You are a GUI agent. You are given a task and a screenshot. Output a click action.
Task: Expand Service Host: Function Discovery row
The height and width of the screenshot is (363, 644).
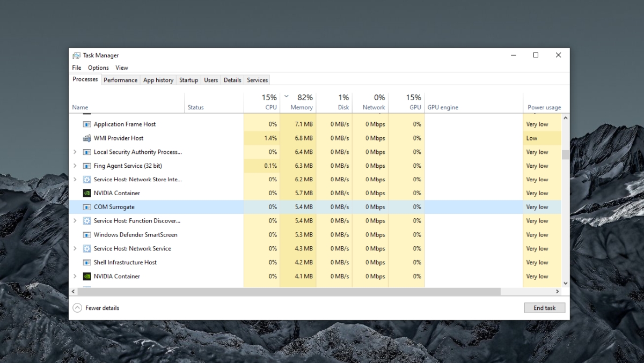[x=75, y=221]
